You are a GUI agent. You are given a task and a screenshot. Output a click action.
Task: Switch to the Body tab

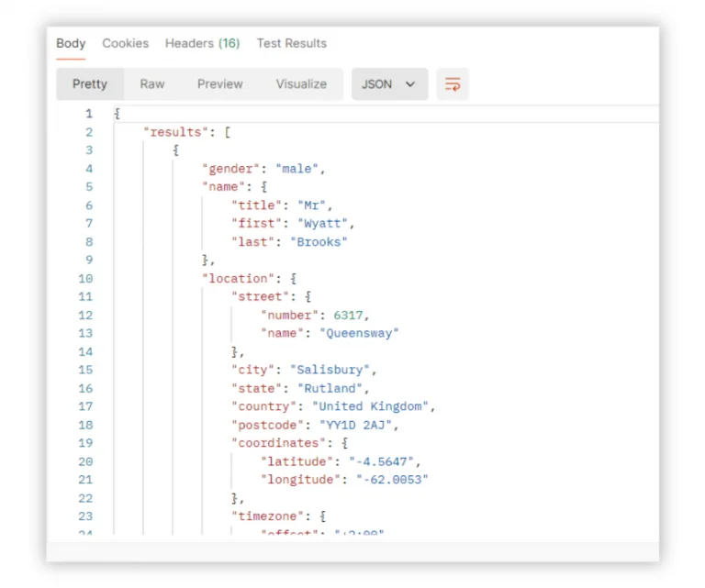click(71, 43)
